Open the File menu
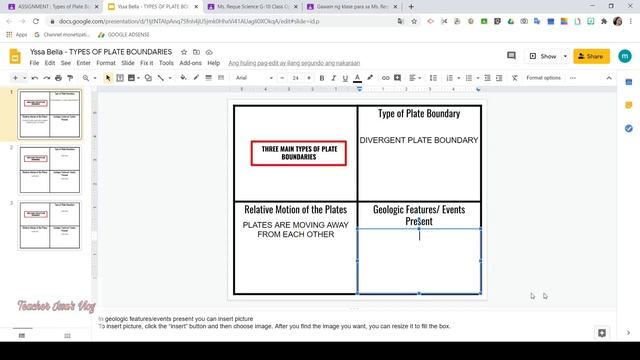This screenshot has height=360, width=640. 34,63
